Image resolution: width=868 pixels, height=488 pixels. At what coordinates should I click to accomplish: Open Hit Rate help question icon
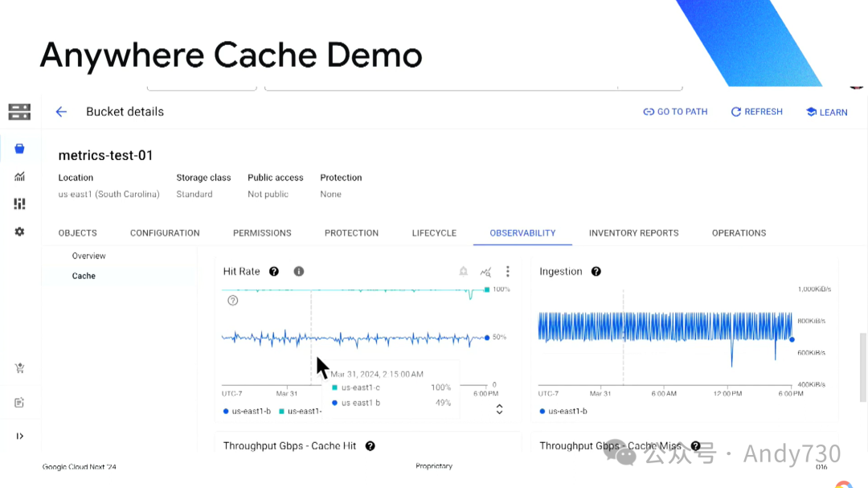(274, 272)
